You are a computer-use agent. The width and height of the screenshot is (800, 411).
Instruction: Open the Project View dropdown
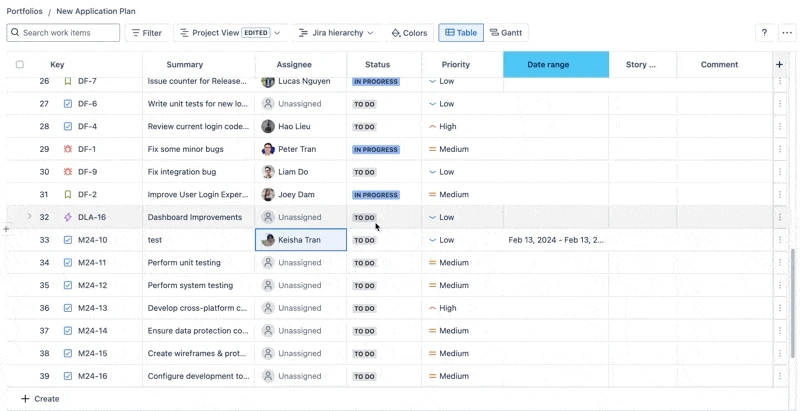coord(230,33)
